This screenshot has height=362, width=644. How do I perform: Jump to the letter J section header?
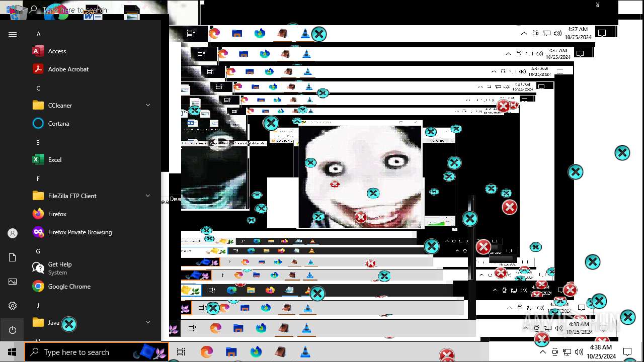tap(38, 306)
